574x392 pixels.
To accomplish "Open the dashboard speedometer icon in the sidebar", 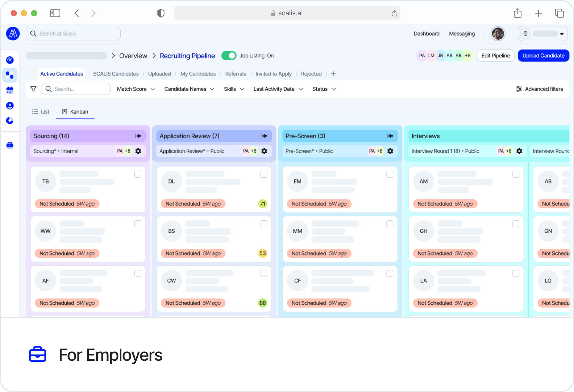I will [10, 60].
